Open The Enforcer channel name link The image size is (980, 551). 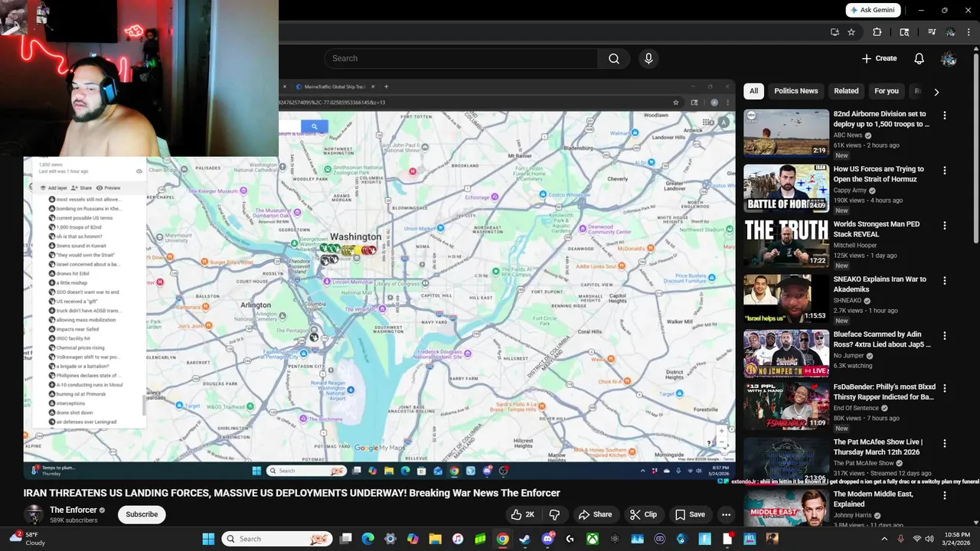coord(73,510)
